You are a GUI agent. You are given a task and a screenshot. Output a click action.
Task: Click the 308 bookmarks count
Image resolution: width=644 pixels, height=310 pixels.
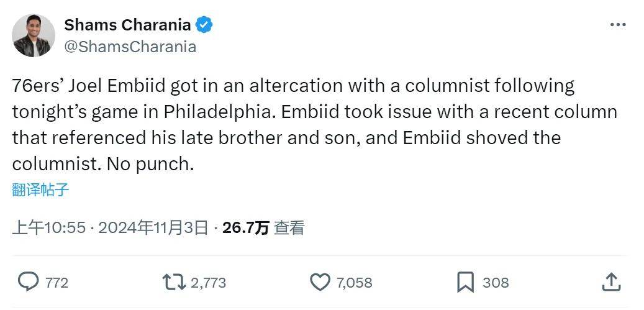[496, 283]
